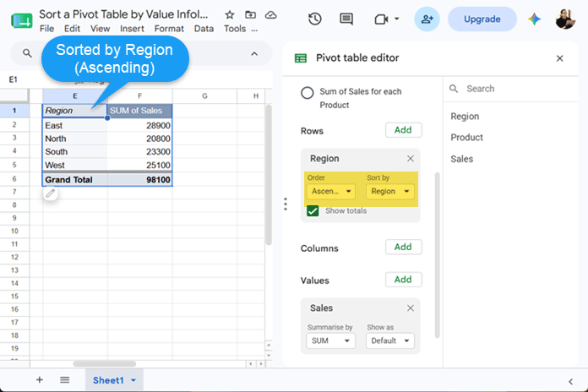Collapse the toolbar with the up chevron
This screenshot has width=588, height=392.
click(254, 54)
